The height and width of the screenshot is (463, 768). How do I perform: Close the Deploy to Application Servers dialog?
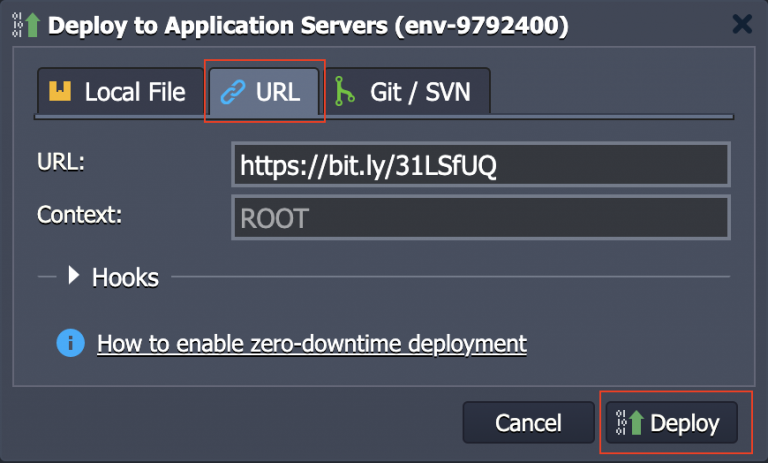tap(742, 24)
